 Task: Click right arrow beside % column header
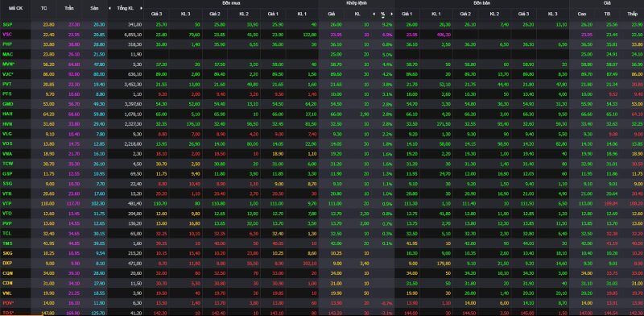[391, 14]
